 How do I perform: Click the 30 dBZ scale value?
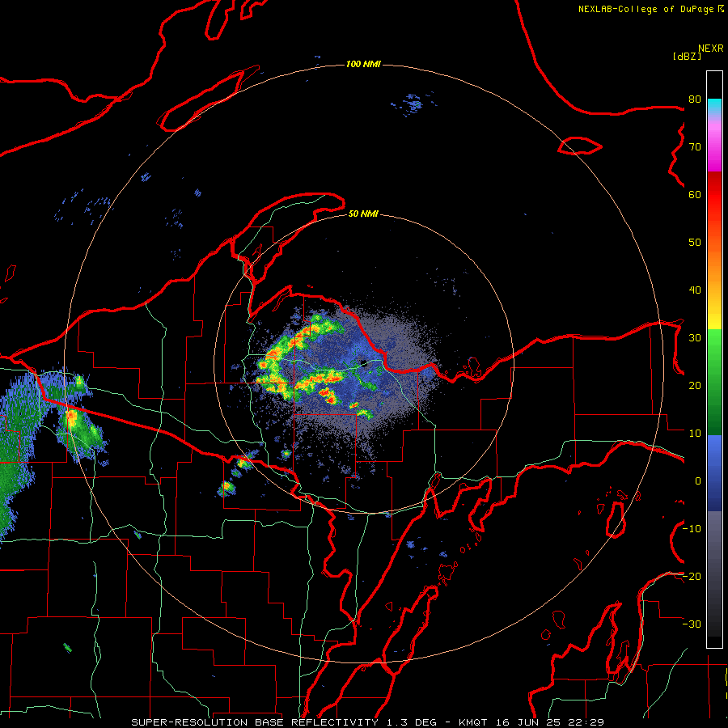(x=695, y=338)
